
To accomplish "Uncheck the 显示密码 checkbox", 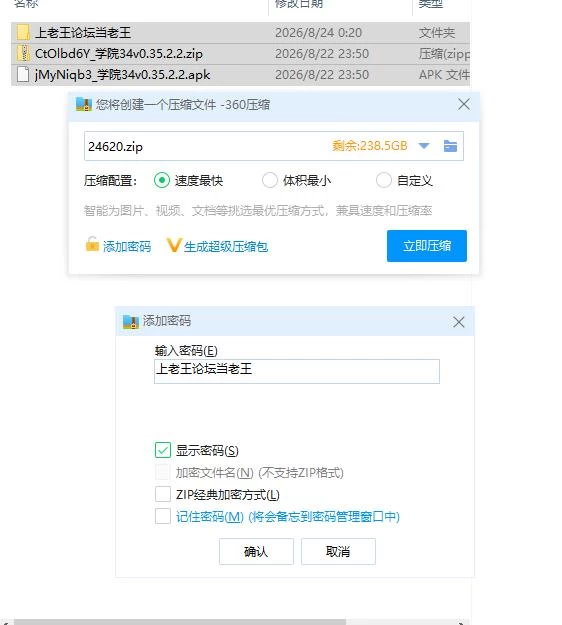I will click(x=163, y=450).
